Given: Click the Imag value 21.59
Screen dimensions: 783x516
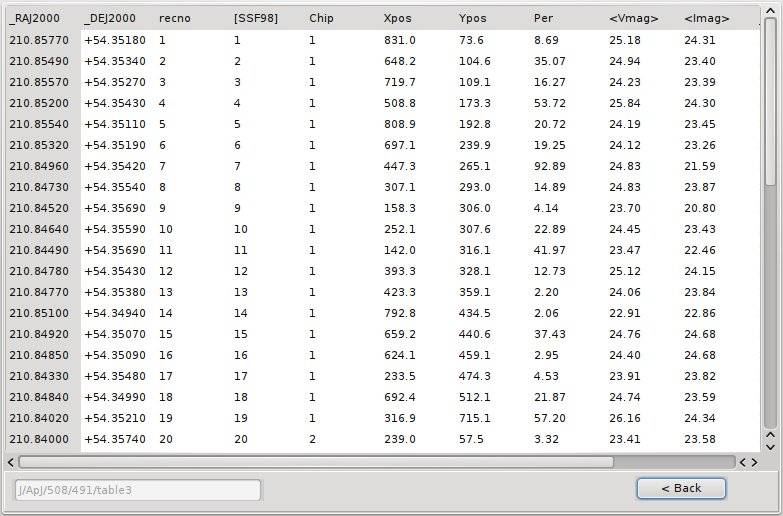Looking at the screenshot, I should point(700,166).
